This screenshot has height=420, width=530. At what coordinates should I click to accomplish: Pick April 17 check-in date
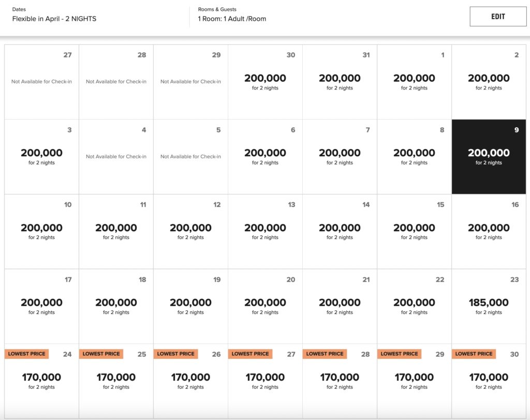41,306
